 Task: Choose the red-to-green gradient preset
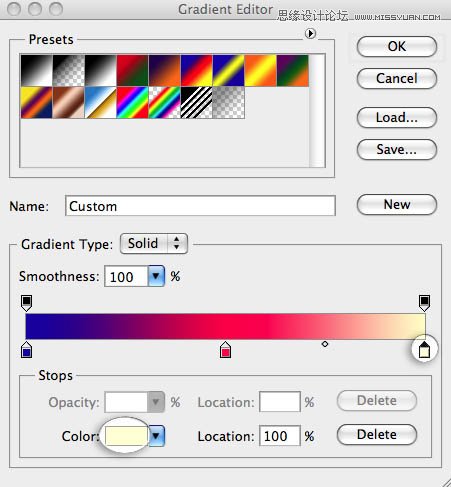(133, 71)
